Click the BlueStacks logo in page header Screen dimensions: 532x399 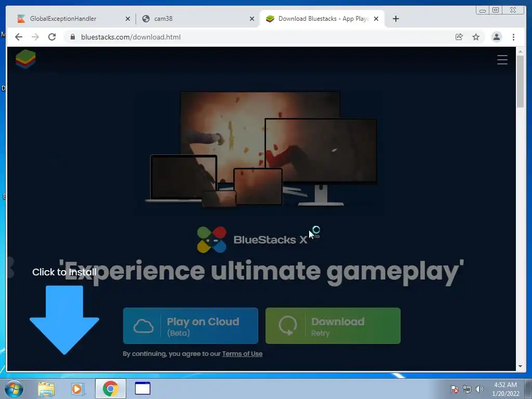25,59
